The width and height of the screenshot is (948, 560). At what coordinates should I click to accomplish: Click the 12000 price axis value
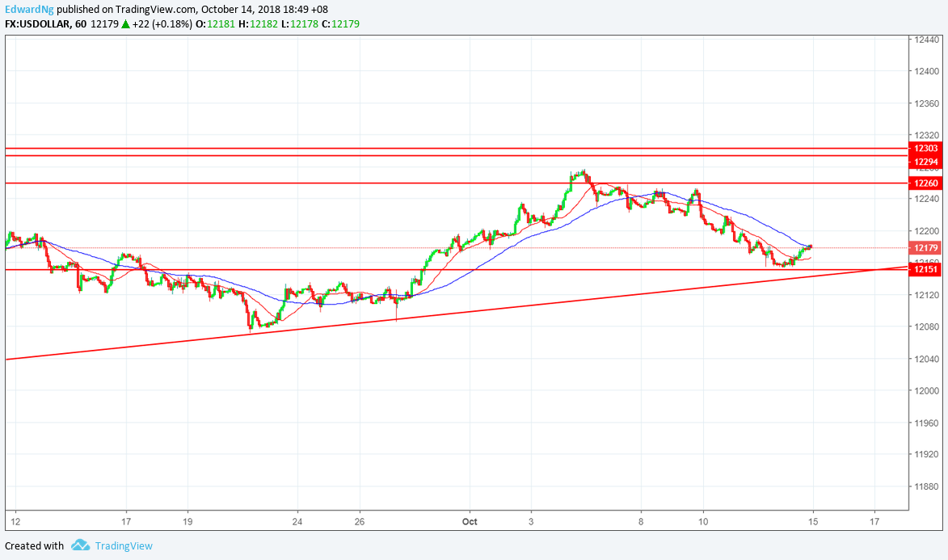[925, 390]
